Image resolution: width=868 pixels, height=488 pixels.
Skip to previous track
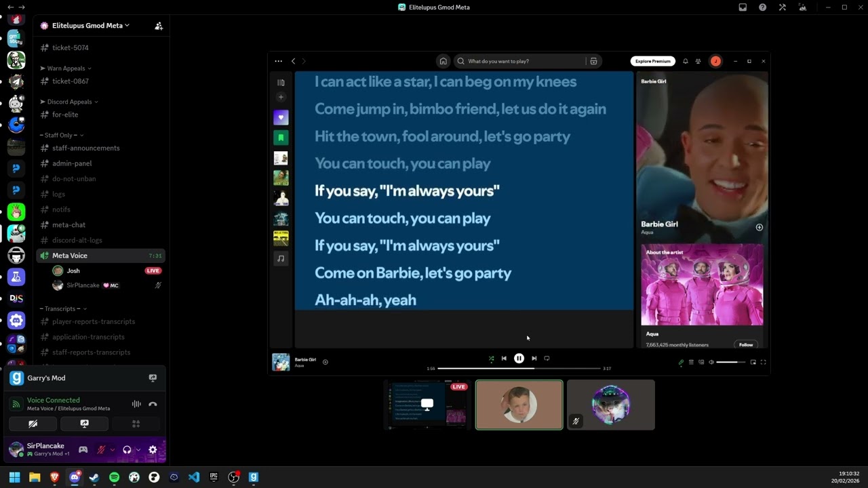click(504, 359)
